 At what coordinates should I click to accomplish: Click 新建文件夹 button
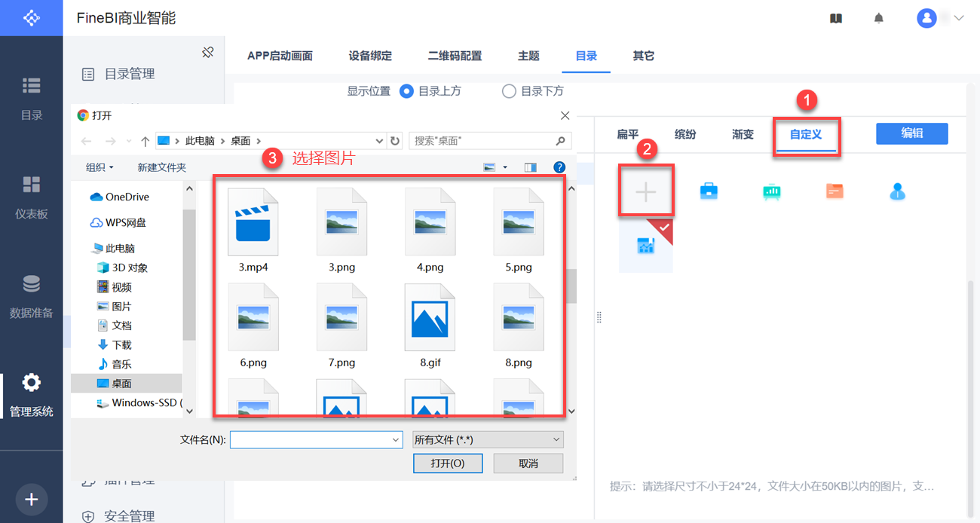[162, 167]
